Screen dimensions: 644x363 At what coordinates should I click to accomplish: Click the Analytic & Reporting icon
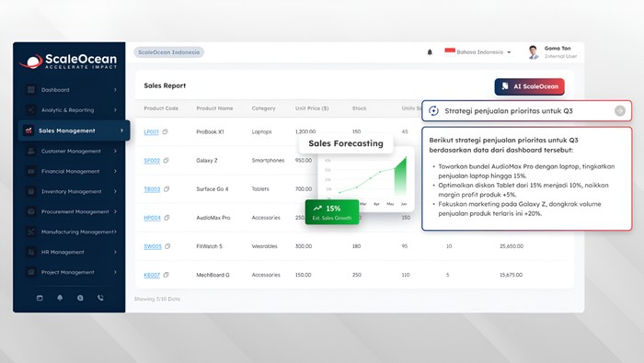coord(30,110)
